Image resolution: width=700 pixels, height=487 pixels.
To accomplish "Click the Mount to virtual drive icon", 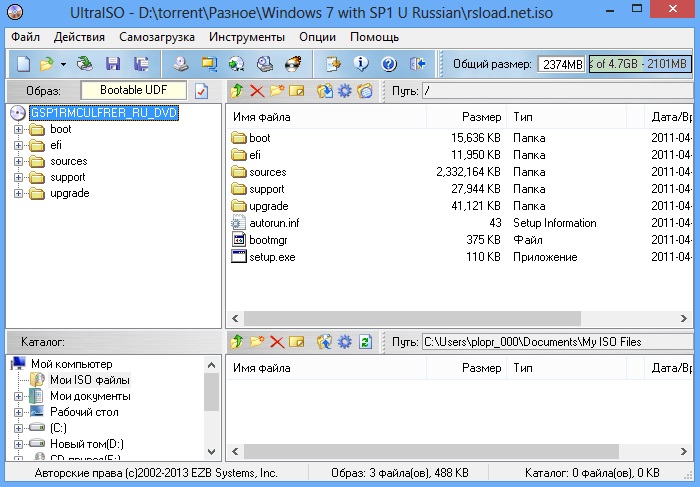I will pyautogui.click(x=237, y=64).
